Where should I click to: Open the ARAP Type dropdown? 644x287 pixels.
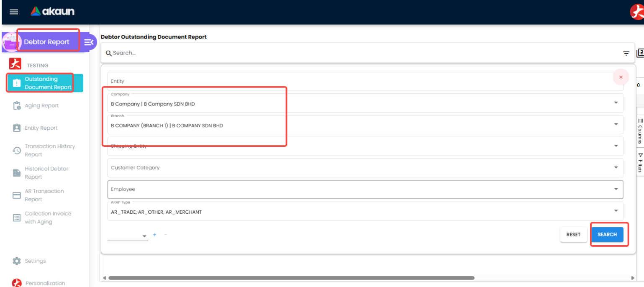616,210
